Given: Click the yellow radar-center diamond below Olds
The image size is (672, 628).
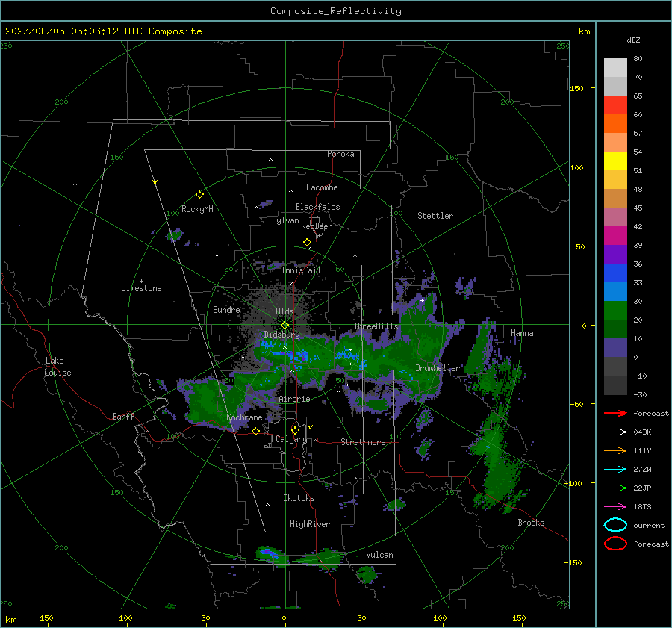Looking at the screenshot, I should pos(284,326).
